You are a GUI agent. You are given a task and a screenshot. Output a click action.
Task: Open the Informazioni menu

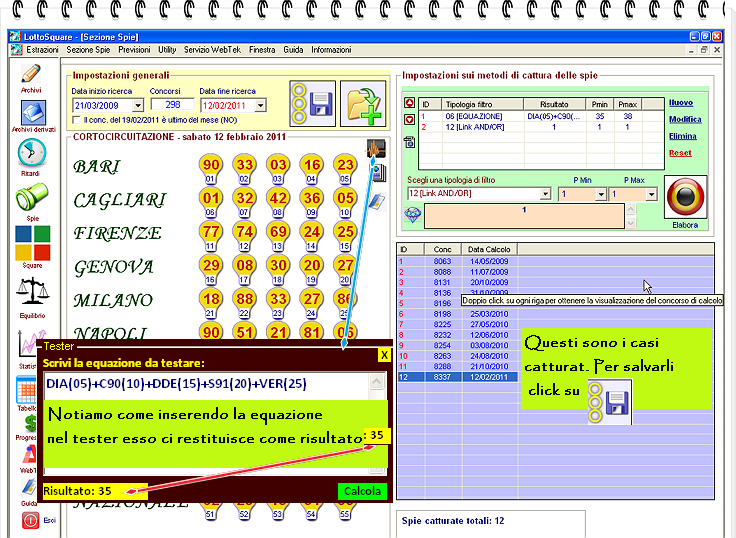click(x=331, y=50)
